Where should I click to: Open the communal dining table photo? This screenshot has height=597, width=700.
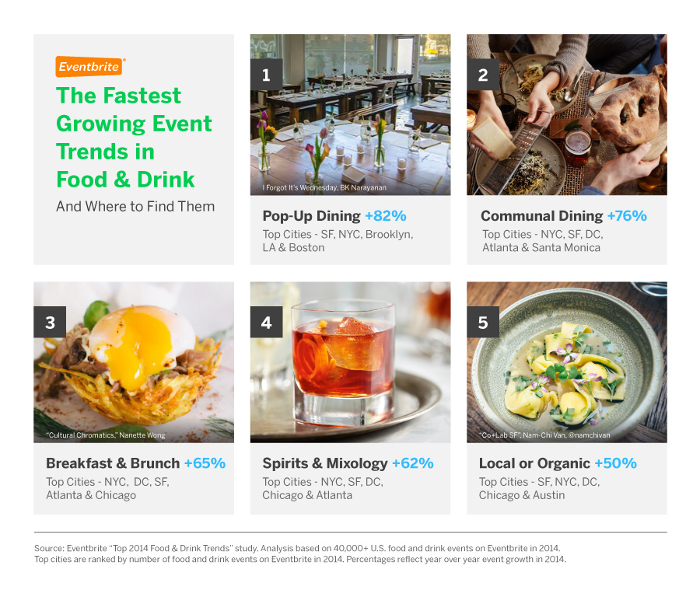click(566, 115)
